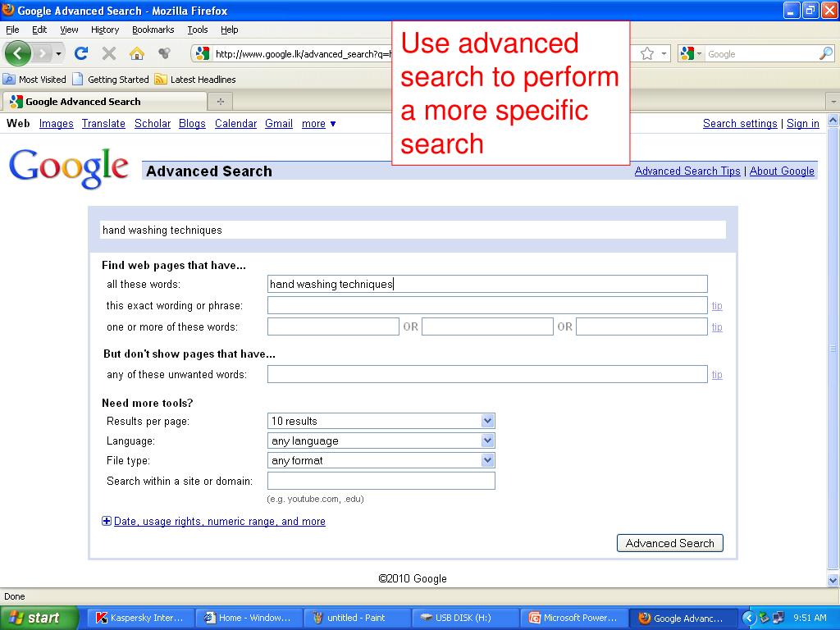The image size is (840, 630).
Task: Open the tab list dropdown arrow
Action: pyautogui.click(x=833, y=101)
